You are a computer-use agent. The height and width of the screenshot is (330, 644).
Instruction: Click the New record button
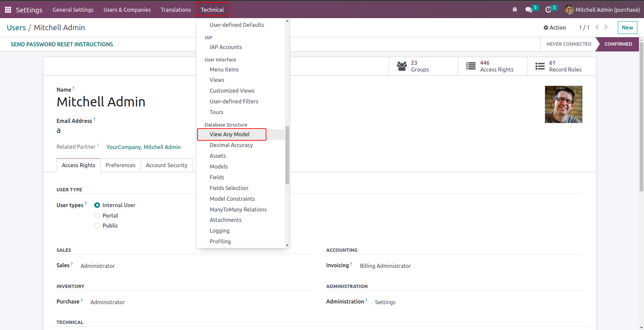(627, 28)
